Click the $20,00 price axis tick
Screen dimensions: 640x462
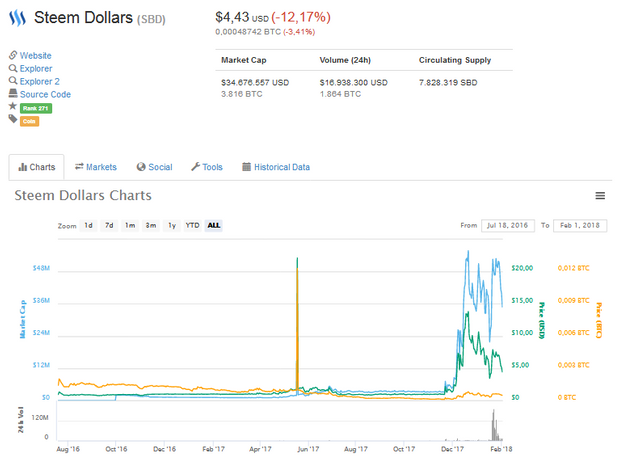point(522,268)
